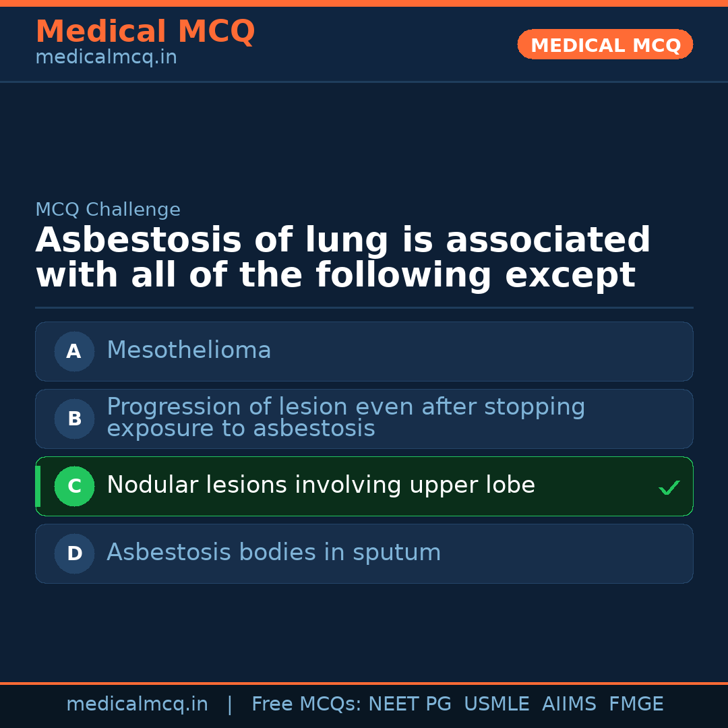Click 'USMLE' in the footer

tap(496, 704)
